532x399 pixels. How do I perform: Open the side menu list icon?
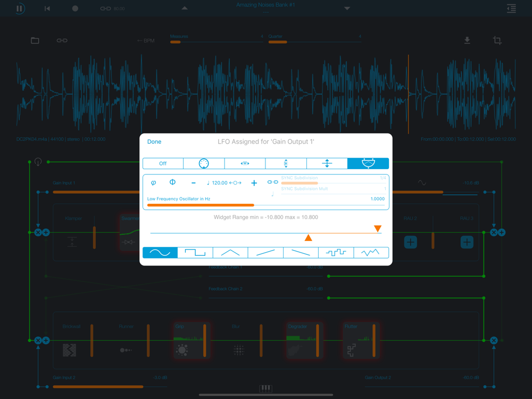(x=511, y=8)
